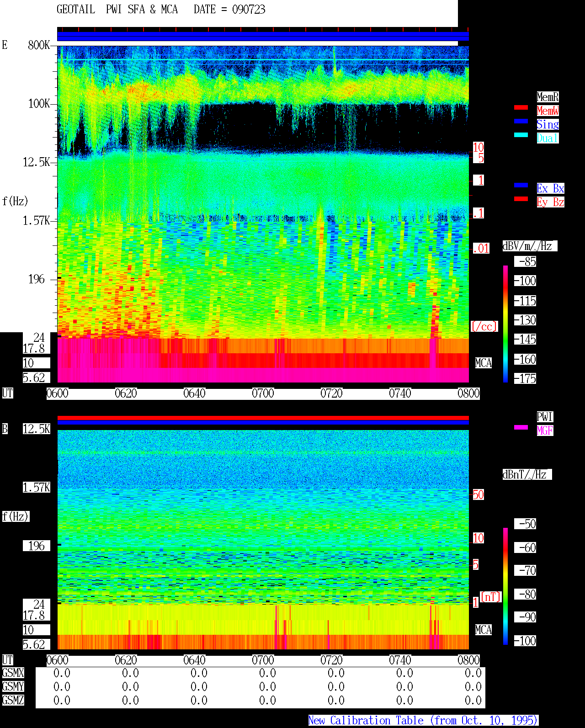The height and width of the screenshot is (728, 585).
Task: Click the GSMX row label
Action: (13, 673)
